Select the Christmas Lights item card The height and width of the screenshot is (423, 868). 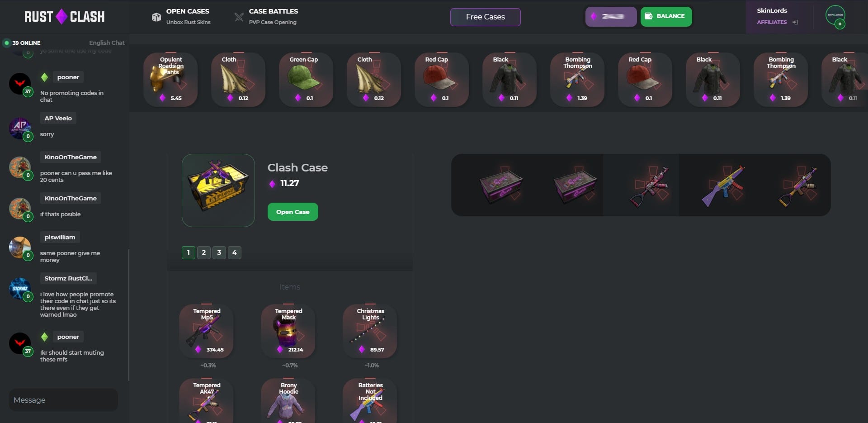coord(370,331)
